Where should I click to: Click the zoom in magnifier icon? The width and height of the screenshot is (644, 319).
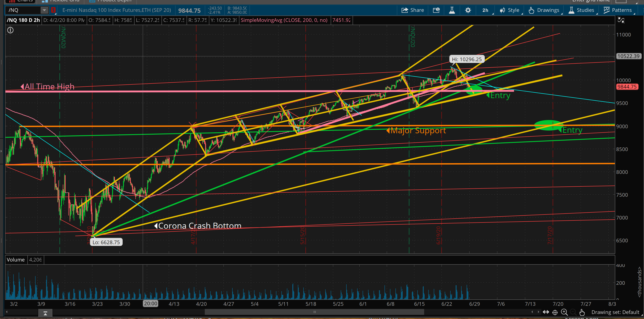pyautogui.click(x=564, y=312)
